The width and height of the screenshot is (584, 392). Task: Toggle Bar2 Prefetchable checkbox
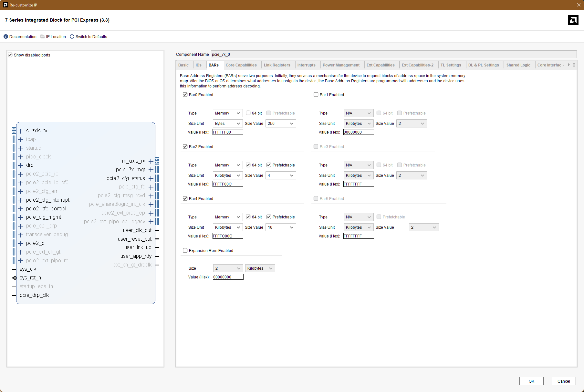(269, 165)
